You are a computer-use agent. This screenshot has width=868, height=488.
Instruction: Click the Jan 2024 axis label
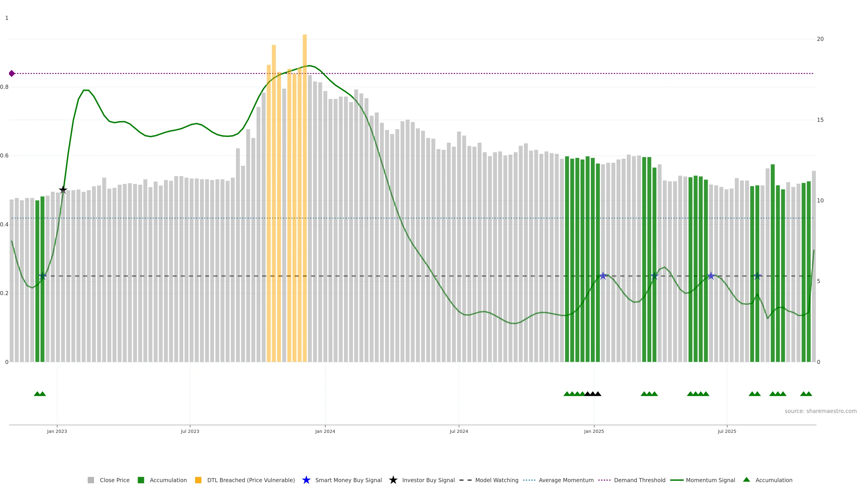point(325,431)
